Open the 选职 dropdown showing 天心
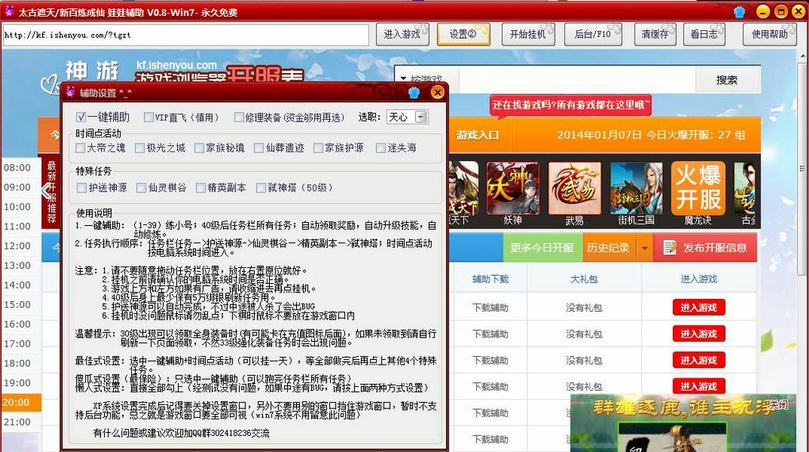 [x=407, y=117]
